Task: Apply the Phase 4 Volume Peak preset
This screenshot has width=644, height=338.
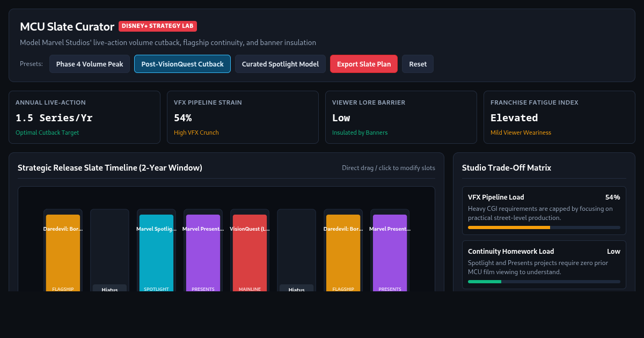Action: point(90,64)
